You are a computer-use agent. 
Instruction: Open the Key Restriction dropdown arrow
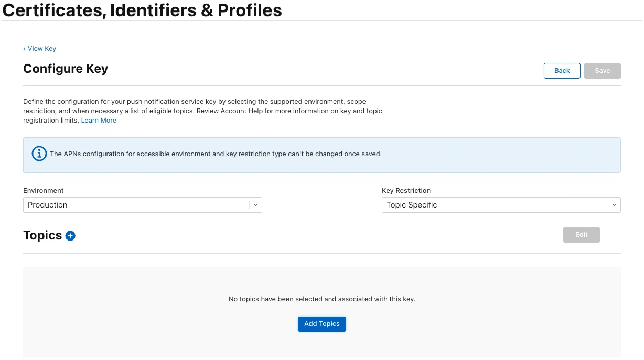point(614,205)
